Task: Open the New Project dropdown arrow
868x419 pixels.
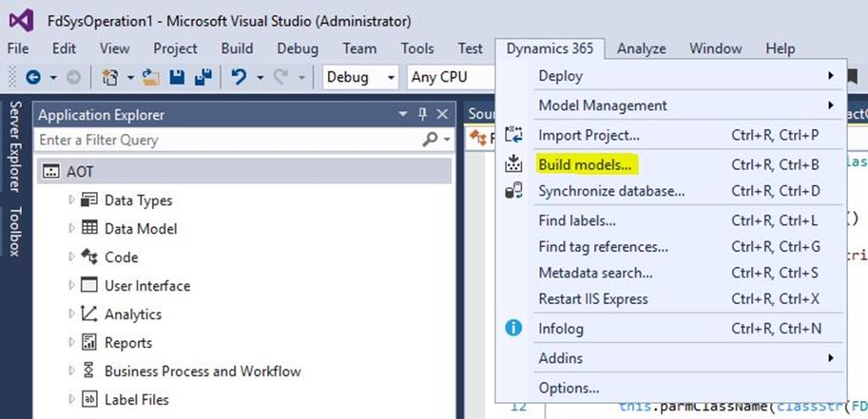Action: tap(131, 78)
